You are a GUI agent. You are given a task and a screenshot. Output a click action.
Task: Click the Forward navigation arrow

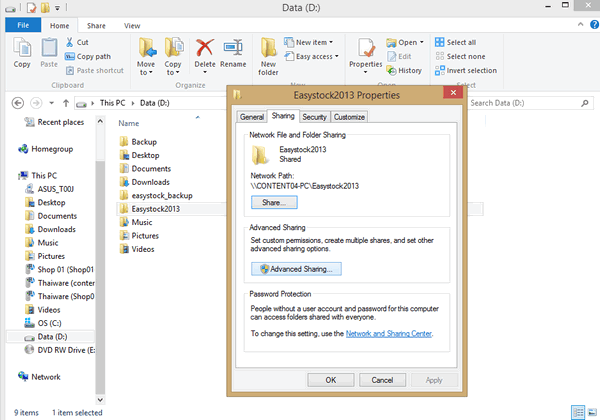tap(36, 103)
